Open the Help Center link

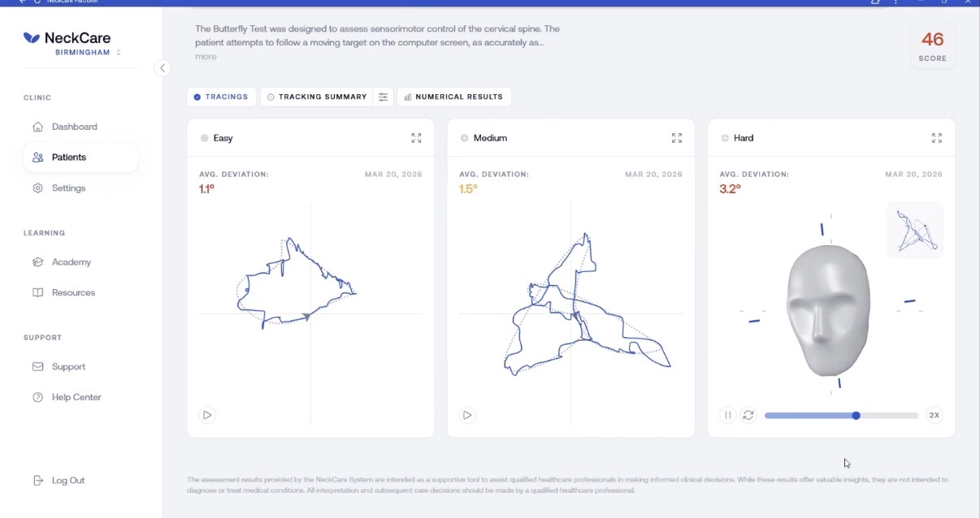click(x=76, y=397)
